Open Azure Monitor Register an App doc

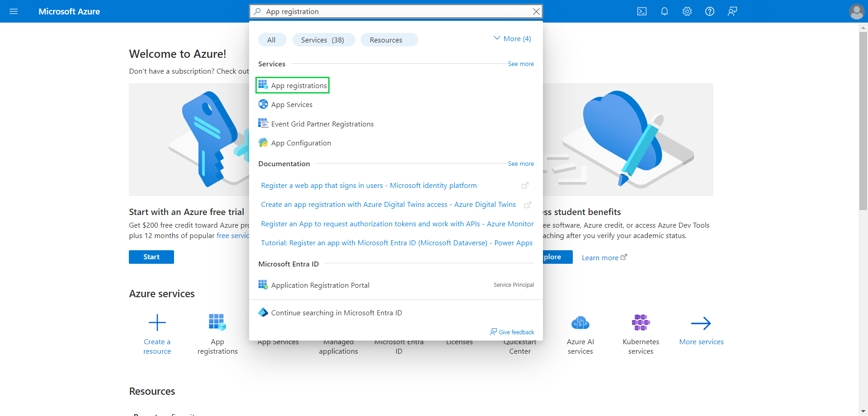click(x=397, y=224)
